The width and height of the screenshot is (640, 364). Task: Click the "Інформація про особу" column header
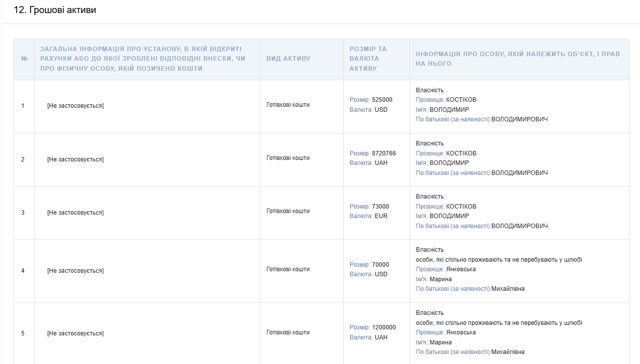(x=518, y=59)
